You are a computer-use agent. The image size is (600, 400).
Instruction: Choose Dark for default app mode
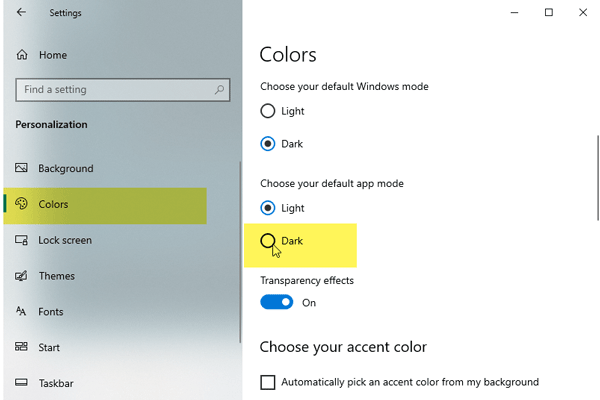coord(268,241)
